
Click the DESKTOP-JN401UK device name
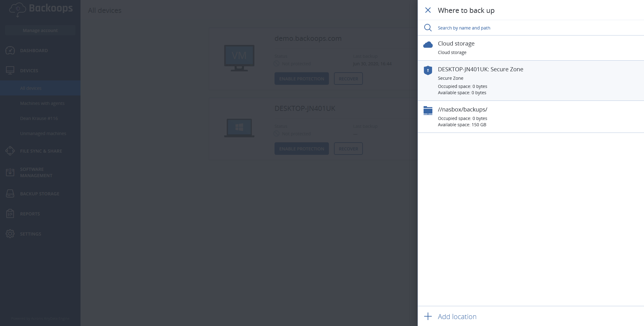[x=305, y=108]
